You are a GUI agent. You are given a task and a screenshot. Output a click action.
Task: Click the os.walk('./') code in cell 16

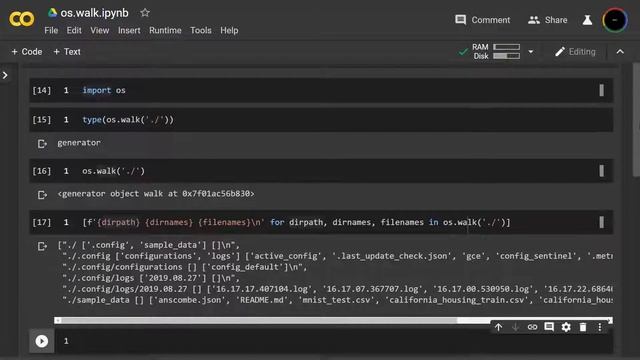pyautogui.click(x=113, y=171)
